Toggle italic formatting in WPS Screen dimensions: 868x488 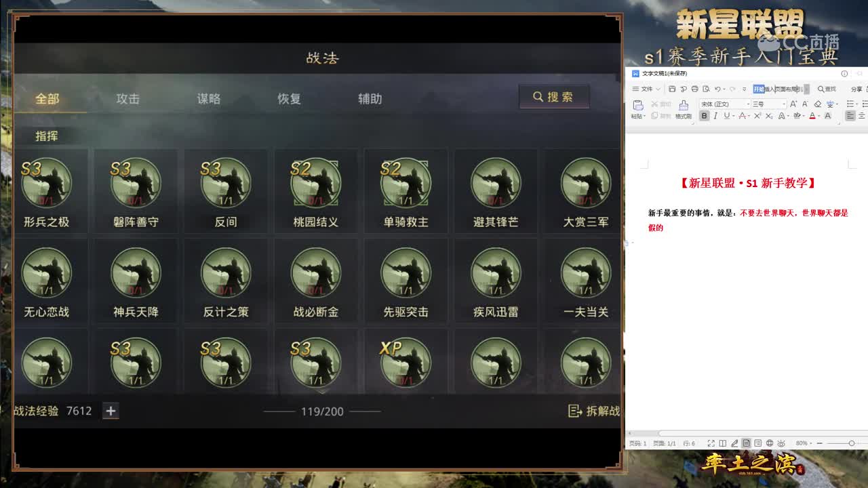[x=715, y=116]
